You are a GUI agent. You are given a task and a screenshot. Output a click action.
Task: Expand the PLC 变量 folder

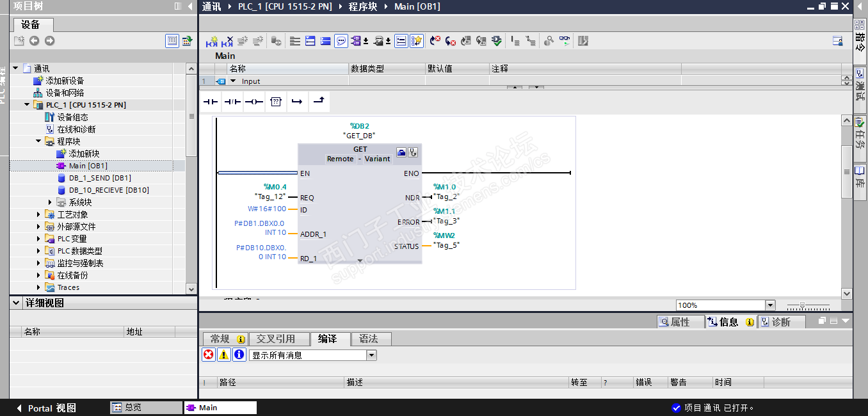(x=38, y=239)
